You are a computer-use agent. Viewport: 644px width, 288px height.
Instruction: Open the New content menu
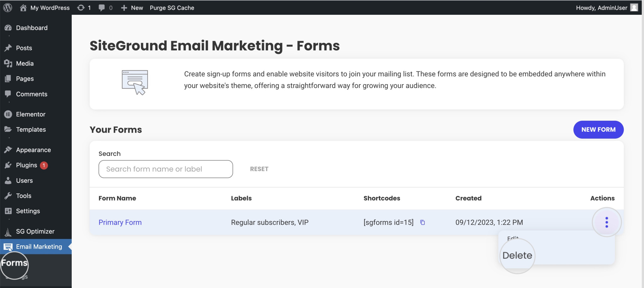[x=132, y=8]
